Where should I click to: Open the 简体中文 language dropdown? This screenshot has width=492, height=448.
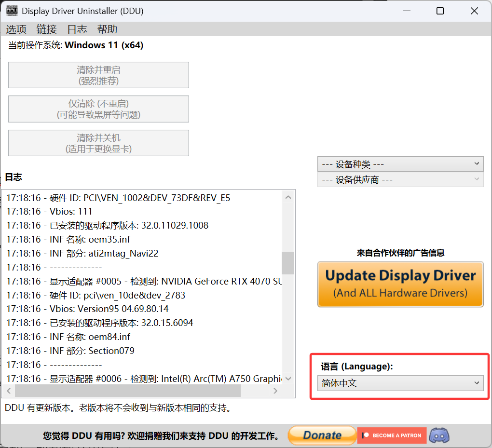click(x=400, y=383)
